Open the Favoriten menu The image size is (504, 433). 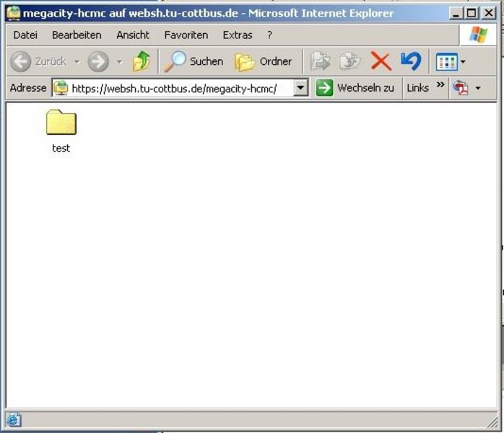pos(186,35)
